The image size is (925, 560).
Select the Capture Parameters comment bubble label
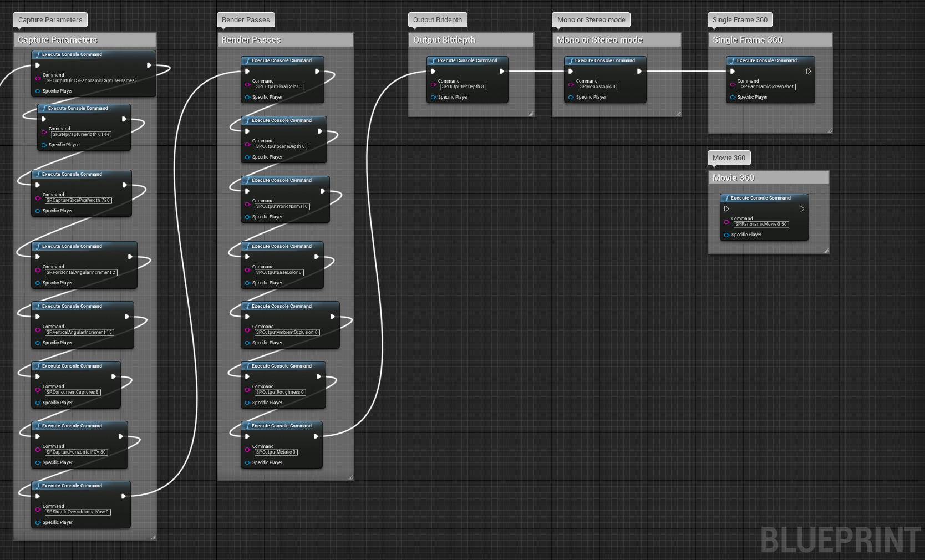[x=50, y=20]
